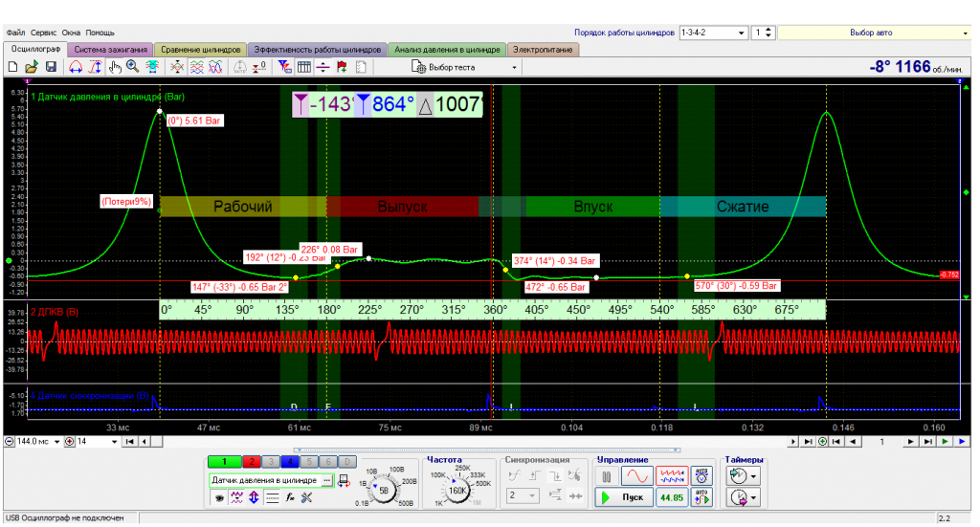The height and width of the screenshot is (527, 980).
Task: Click the purple wavy filter icon in channel panel
Action: pos(236,497)
